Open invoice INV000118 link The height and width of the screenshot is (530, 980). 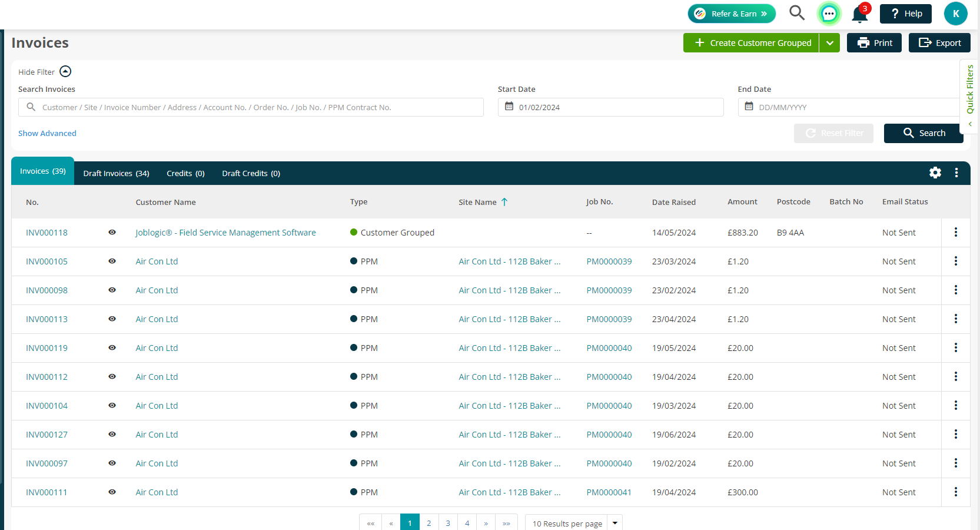pyautogui.click(x=46, y=233)
